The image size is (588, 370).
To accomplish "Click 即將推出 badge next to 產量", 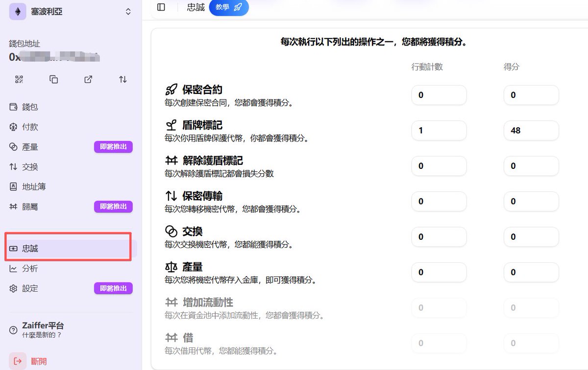I will click(113, 147).
